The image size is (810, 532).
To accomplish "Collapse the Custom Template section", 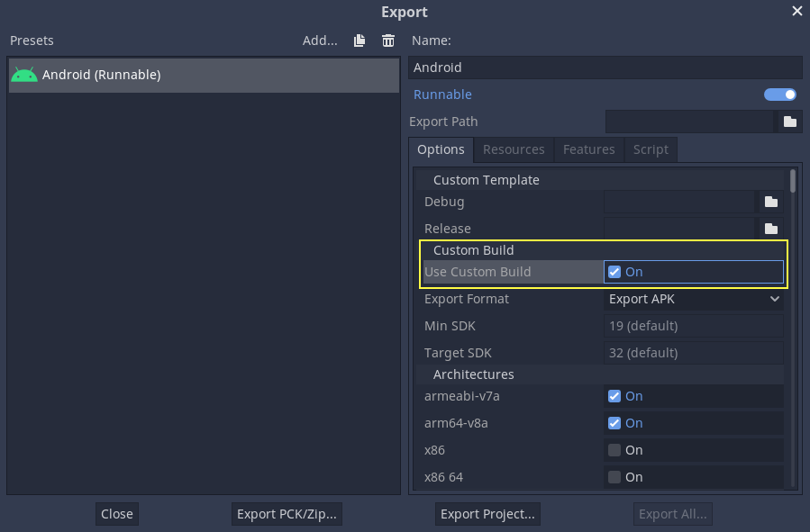I will pyautogui.click(x=486, y=179).
